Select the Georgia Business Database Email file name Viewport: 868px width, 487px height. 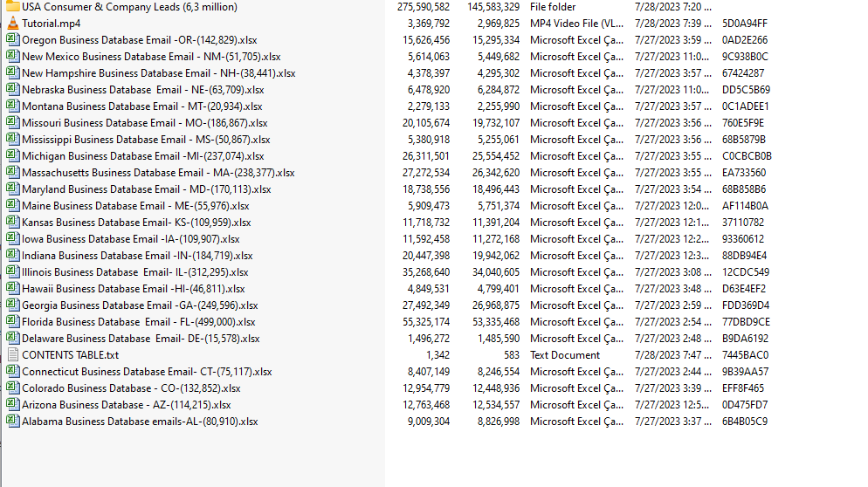click(140, 305)
